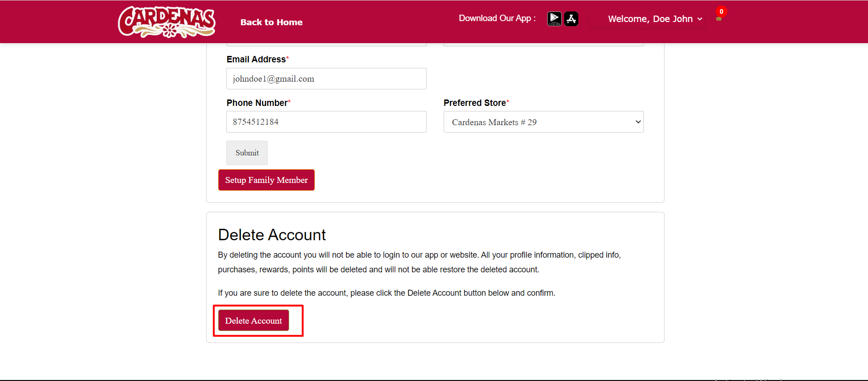868x381 pixels.
Task: Open the Preferred Store dropdown
Action: [x=544, y=122]
